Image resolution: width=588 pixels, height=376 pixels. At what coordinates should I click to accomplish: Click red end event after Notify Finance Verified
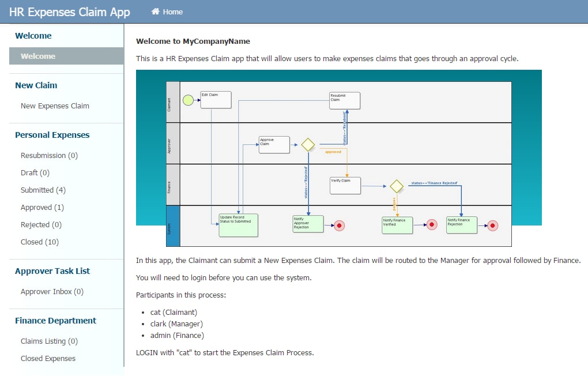(x=432, y=225)
